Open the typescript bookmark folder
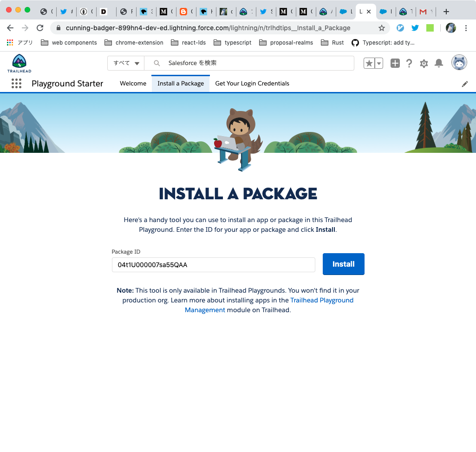The image size is (476, 452). tap(233, 43)
